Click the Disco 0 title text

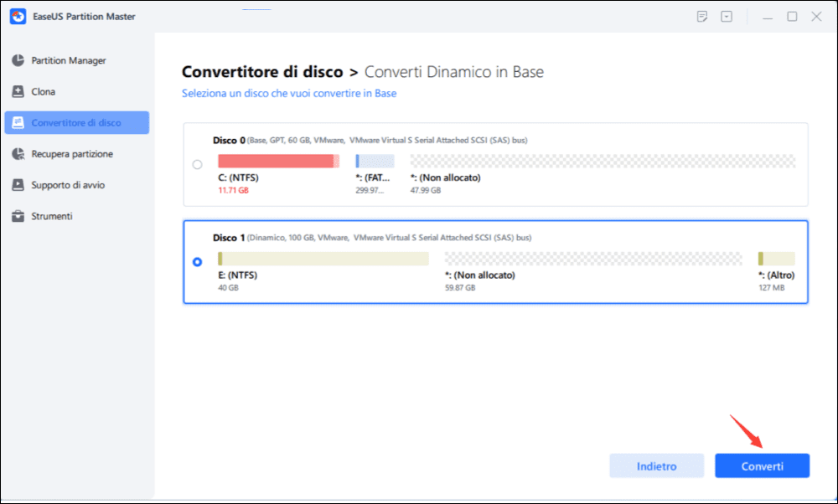[x=229, y=140]
